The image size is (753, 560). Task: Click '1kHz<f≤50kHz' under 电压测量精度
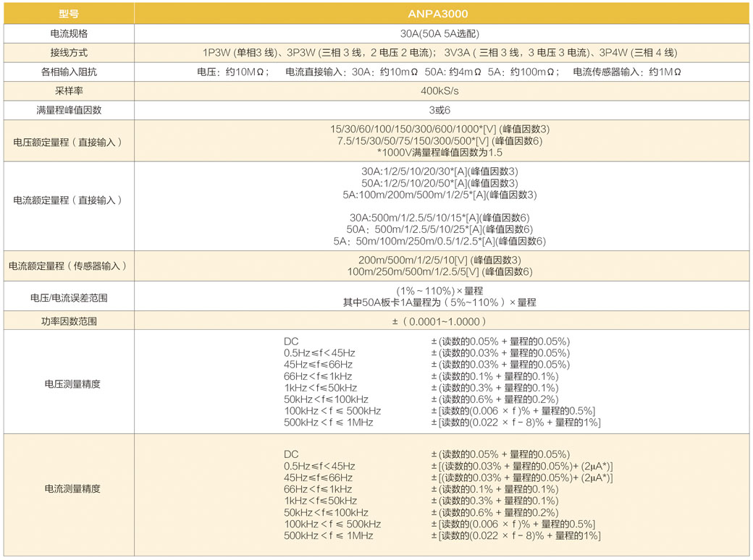320,388
